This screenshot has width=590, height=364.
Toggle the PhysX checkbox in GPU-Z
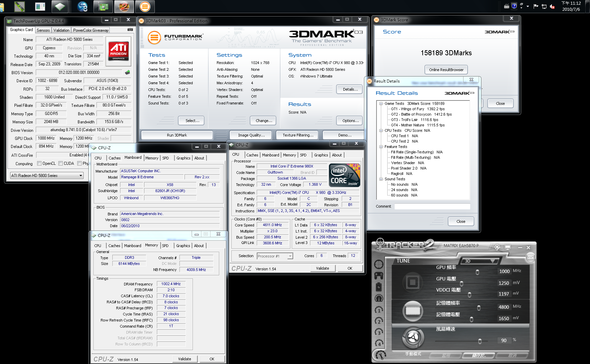(x=79, y=163)
